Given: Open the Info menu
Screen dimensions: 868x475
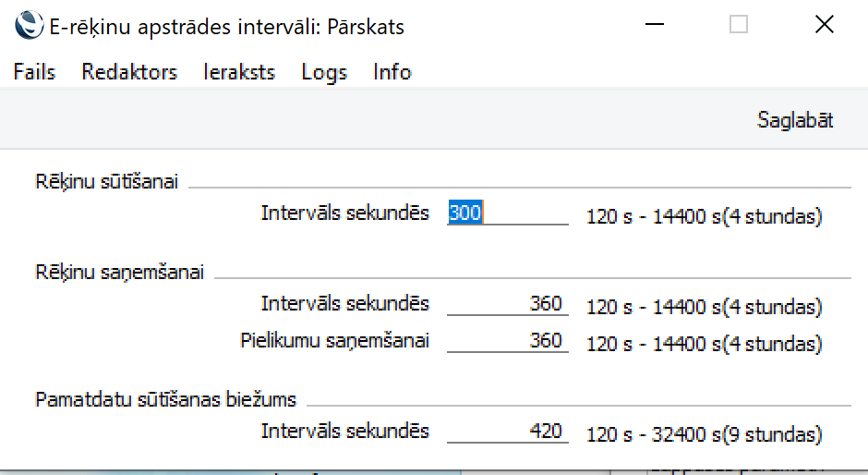Looking at the screenshot, I should [392, 72].
